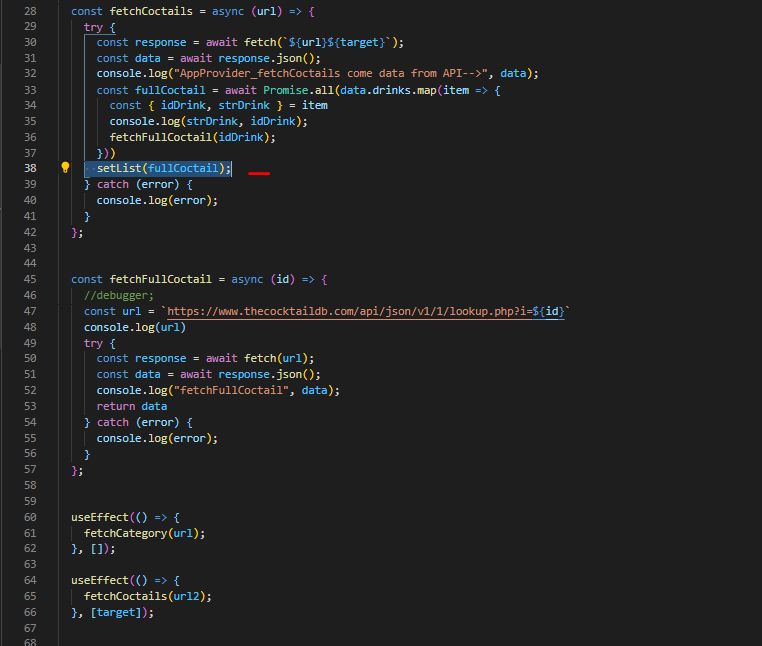Click line number 38 in the gutter
Viewport: 762px width, 646px height.
click(30, 168)
